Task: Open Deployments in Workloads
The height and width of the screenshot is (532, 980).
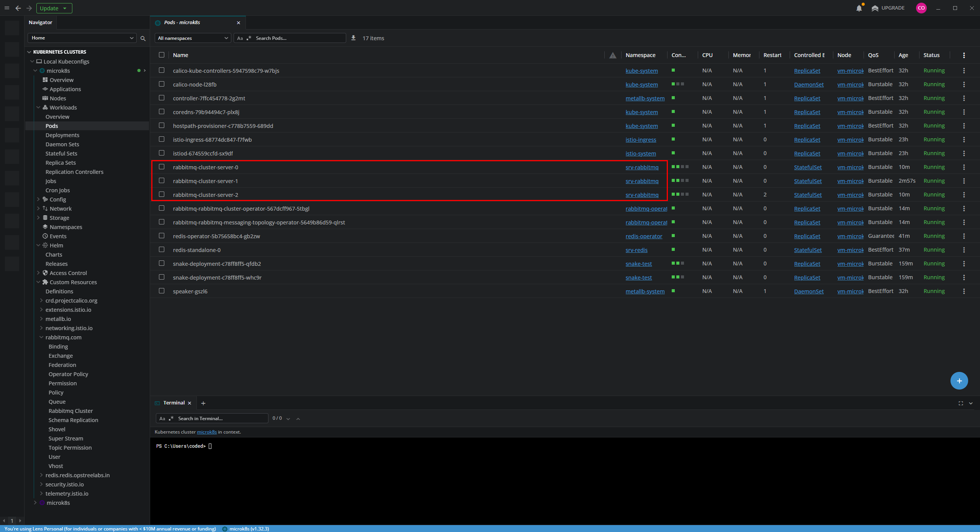Action: (x=62, y=135)
